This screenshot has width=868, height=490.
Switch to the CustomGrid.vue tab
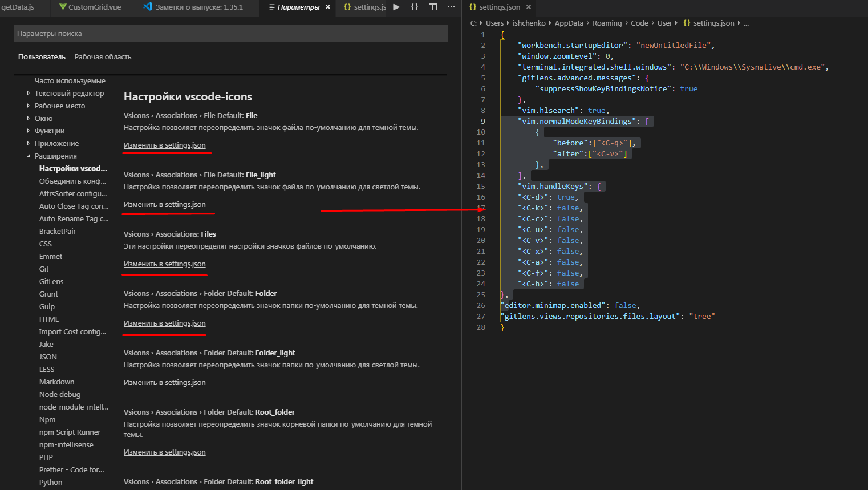pos(90,7)
